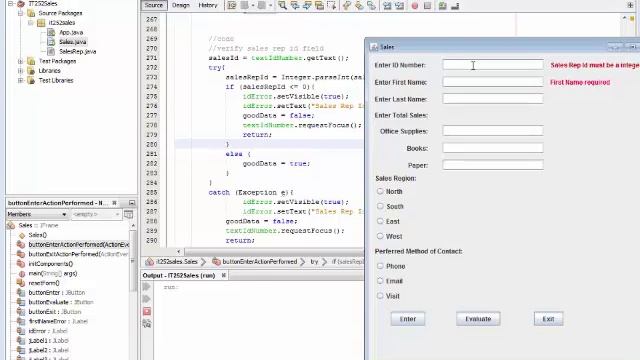Open the Members dropdown in Navigator
This screenshot has width=640, height=360.
[x=37, y=214]
